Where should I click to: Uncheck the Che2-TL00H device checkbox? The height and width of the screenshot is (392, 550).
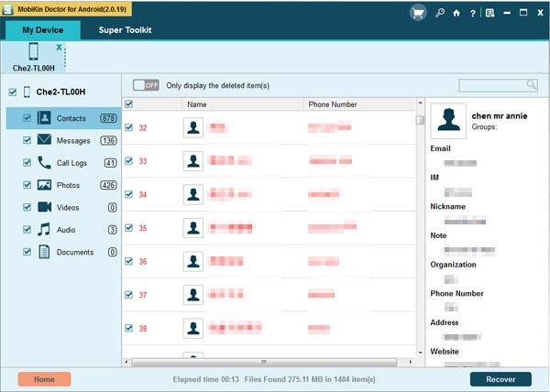coord(13,93)
